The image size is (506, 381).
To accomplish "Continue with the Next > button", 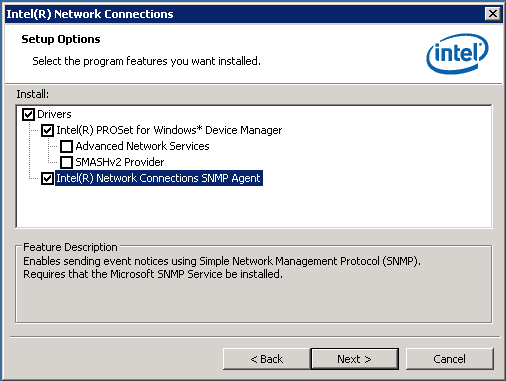I will pos(354,359).
